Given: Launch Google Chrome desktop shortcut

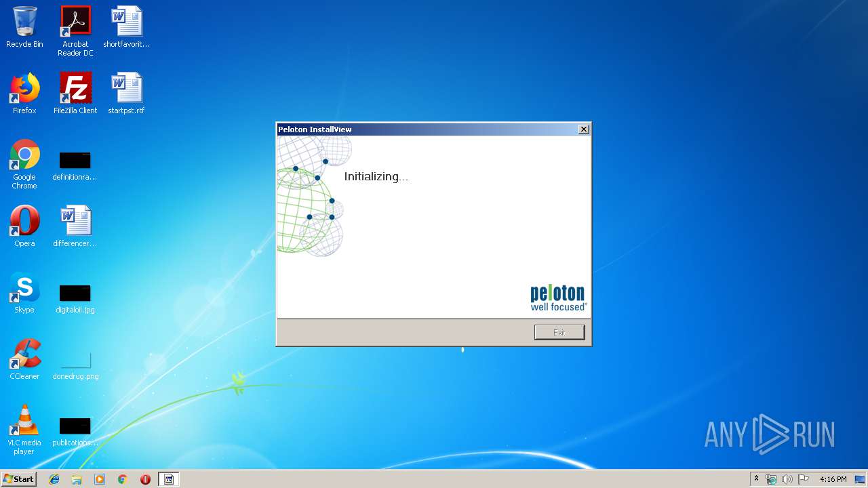Looking at the screenshot, I should (24, 164).
